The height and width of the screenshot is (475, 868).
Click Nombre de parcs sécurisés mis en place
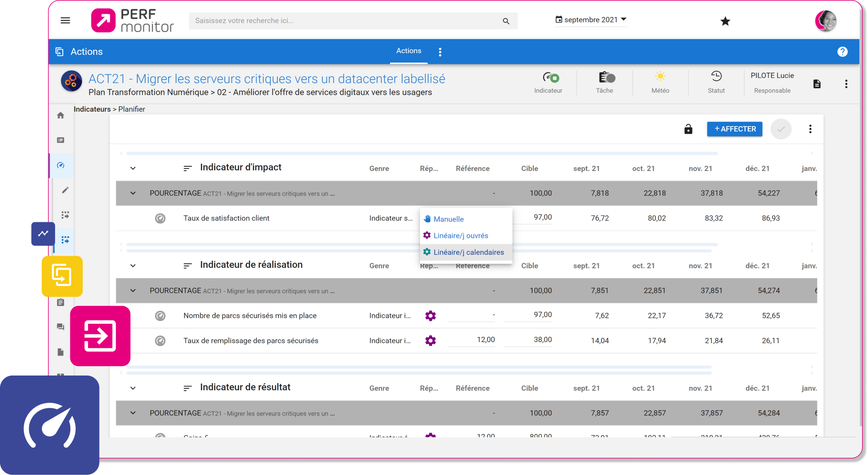[250, 316]
